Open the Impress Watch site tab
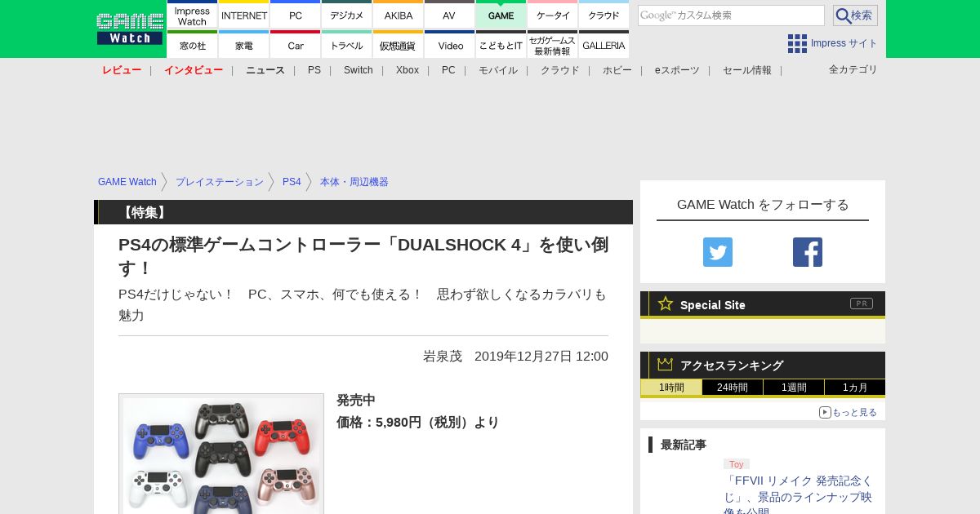980x514 pixels. [193, 15]
